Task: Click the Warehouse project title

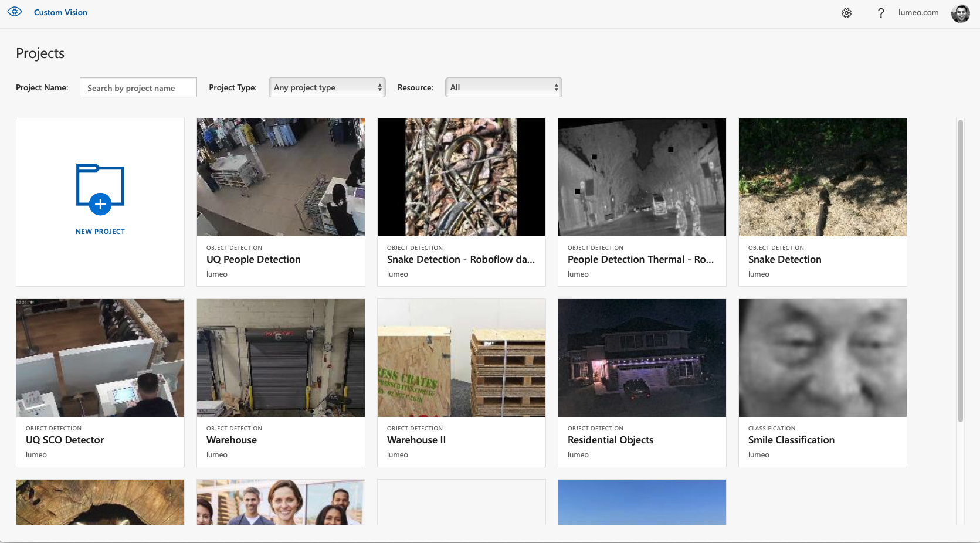Action: click(232, 440)
